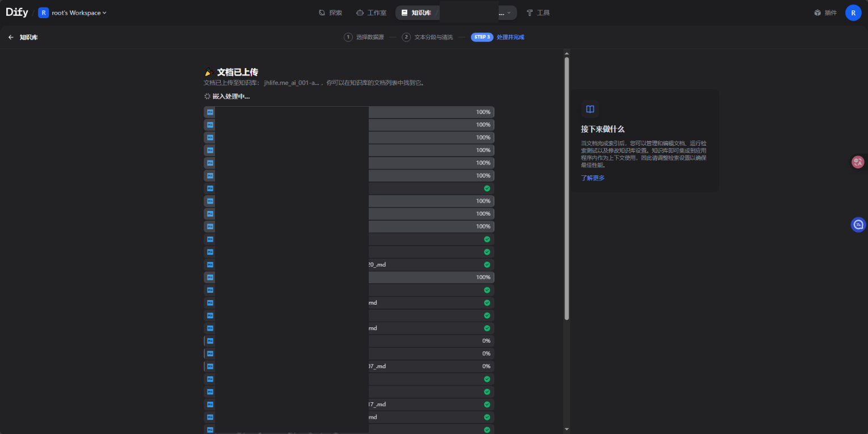
Task: Click step 1 选择数据源 indicator
Action: point(364,37)
